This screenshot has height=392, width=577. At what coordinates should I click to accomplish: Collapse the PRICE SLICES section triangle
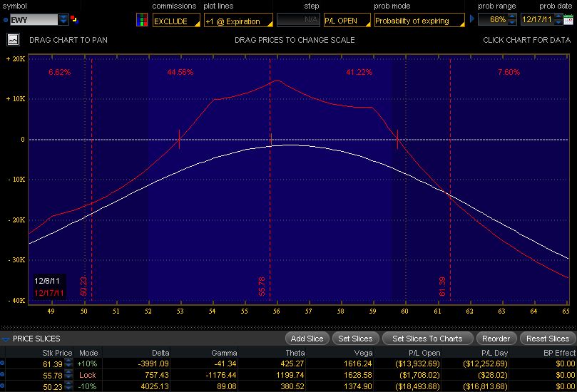point(6,339)
